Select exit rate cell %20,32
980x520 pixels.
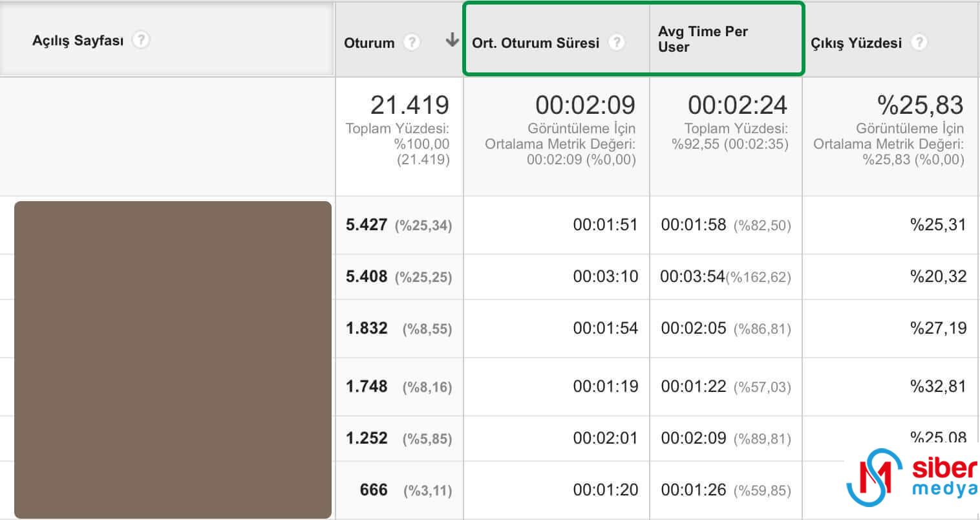click(938, 276)
